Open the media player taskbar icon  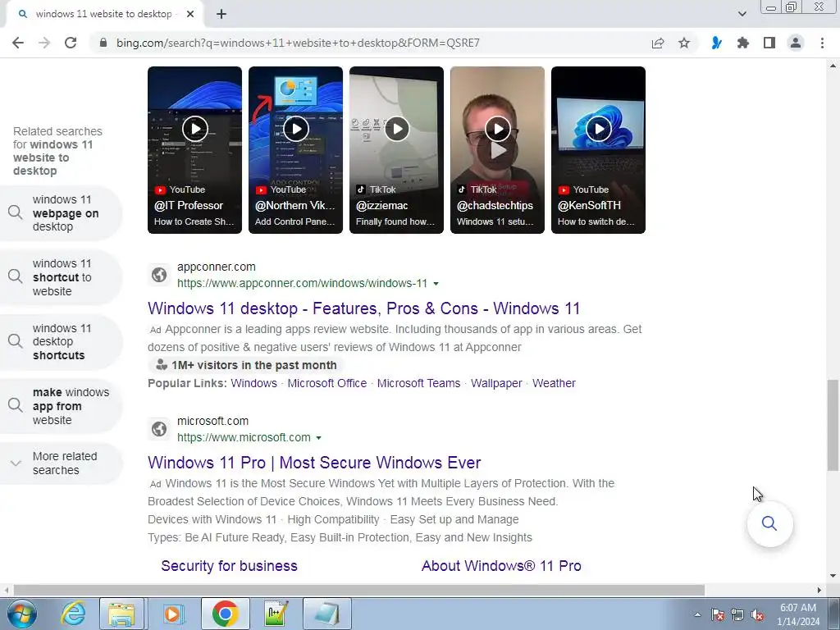click(x=172, y=614)
